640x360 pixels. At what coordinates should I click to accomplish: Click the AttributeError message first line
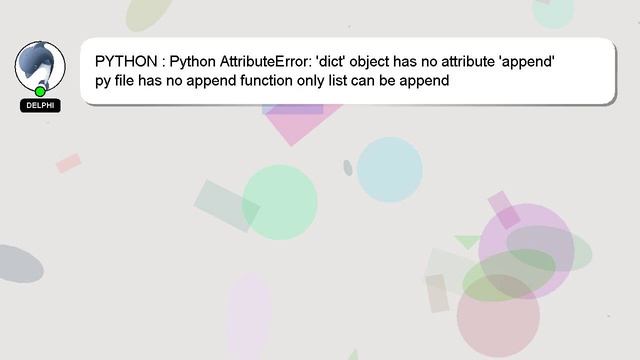324,62
